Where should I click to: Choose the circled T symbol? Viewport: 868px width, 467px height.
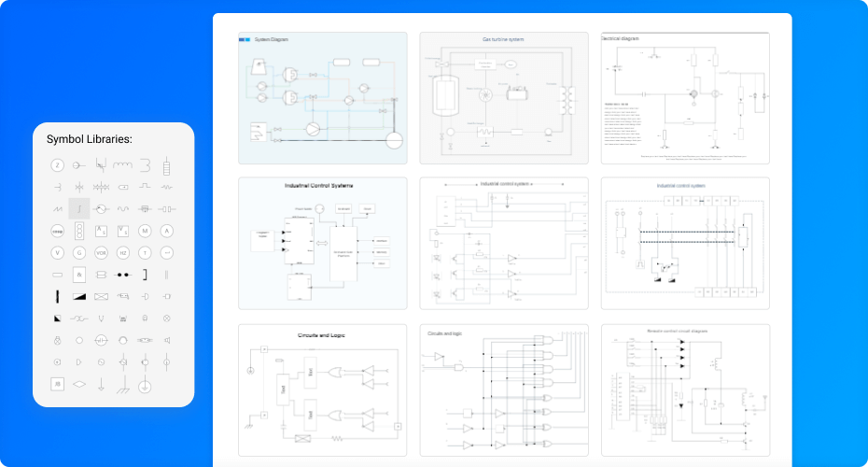coord(145,252)
